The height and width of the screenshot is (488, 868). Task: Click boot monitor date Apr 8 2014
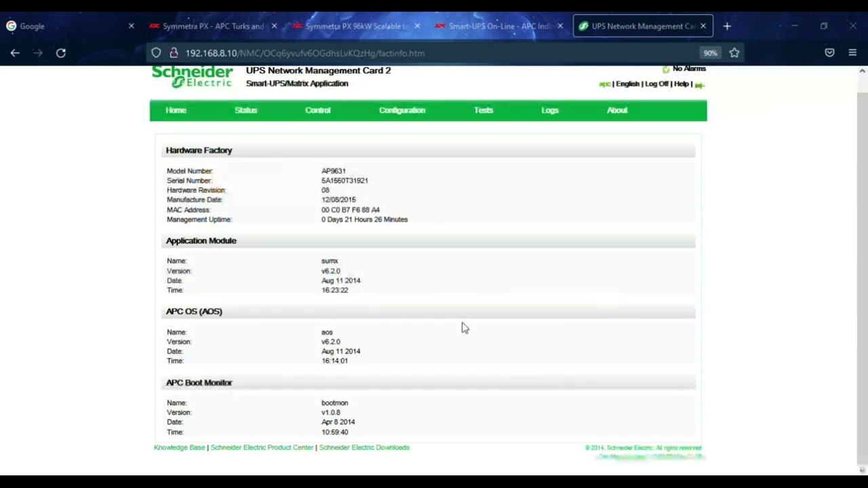(x=338, y=422)
